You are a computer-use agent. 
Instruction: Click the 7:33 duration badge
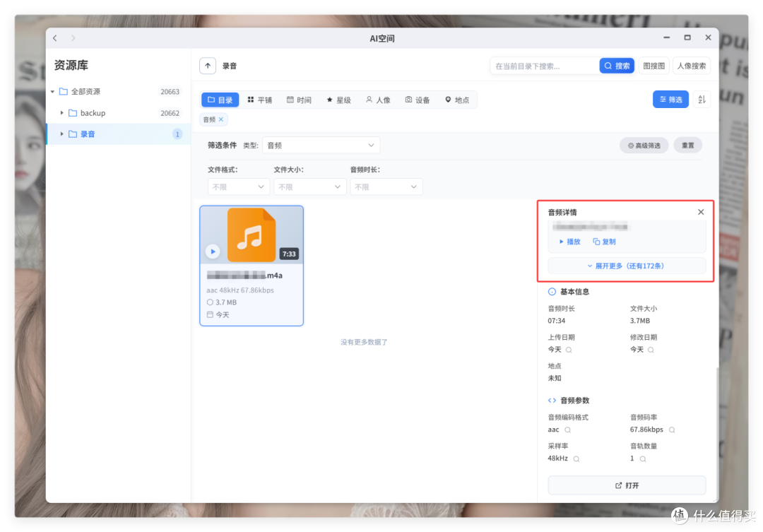pyautogui.click(x=289, y=254)
